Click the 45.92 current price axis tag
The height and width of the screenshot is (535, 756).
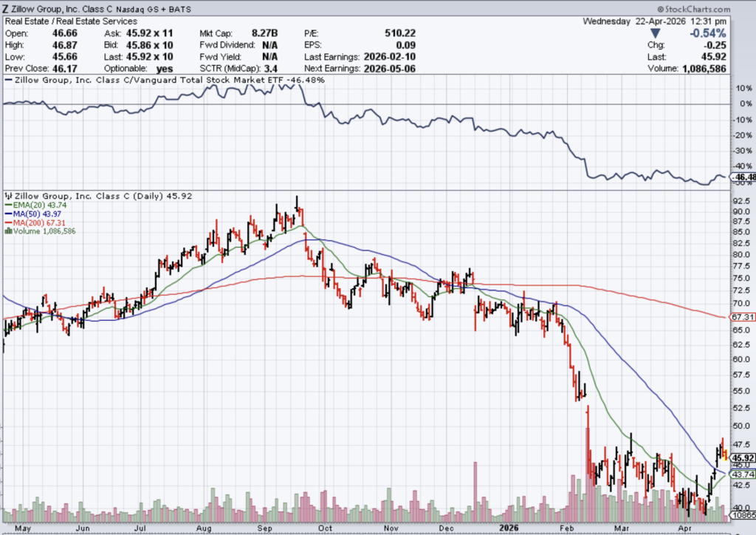pyautogui.click(x=743, y=458)
